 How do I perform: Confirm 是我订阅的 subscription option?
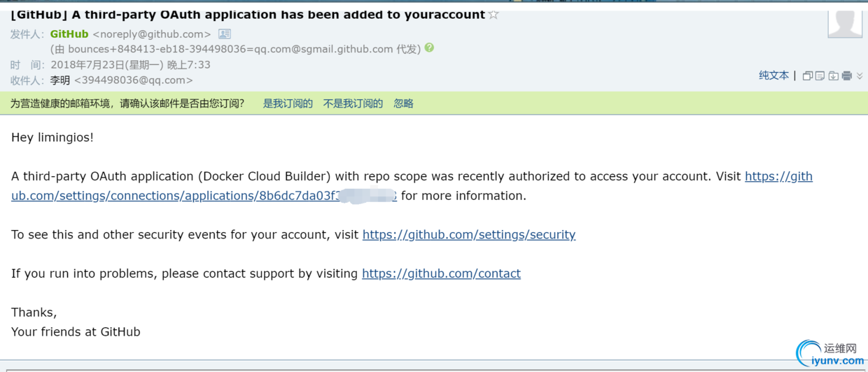click(288, 103)
